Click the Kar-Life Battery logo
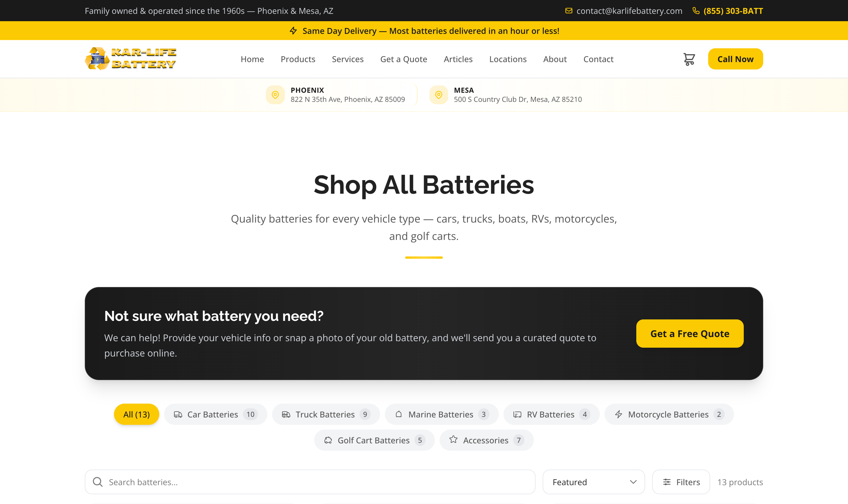 click(x=131, y=58)
